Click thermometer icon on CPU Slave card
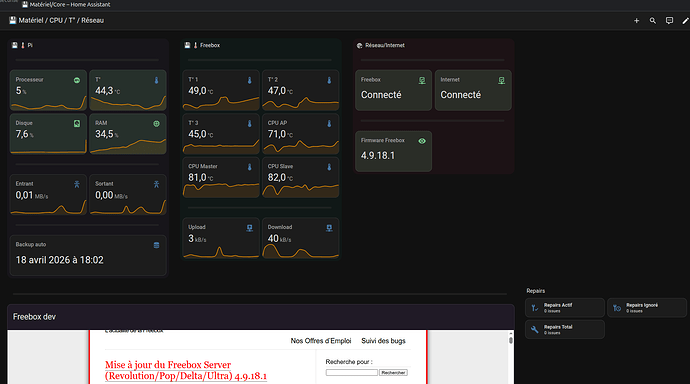The image size is (690, 384). 329,167
